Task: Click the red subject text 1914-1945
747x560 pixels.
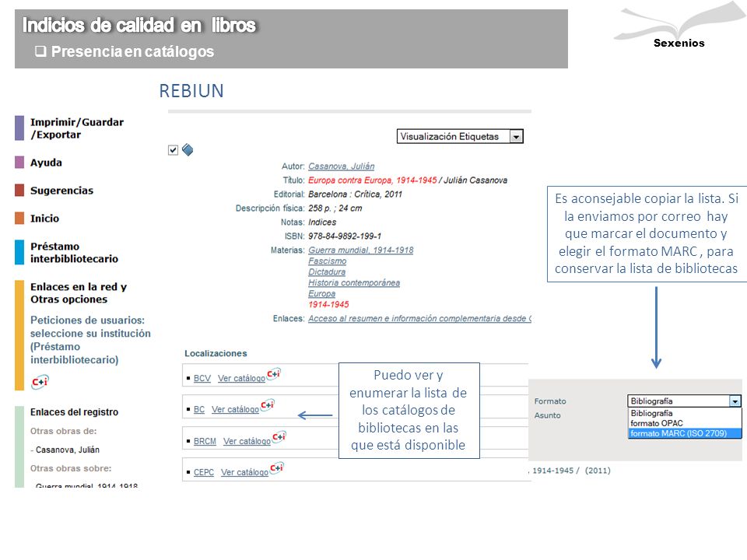Action: pos(328,305)
